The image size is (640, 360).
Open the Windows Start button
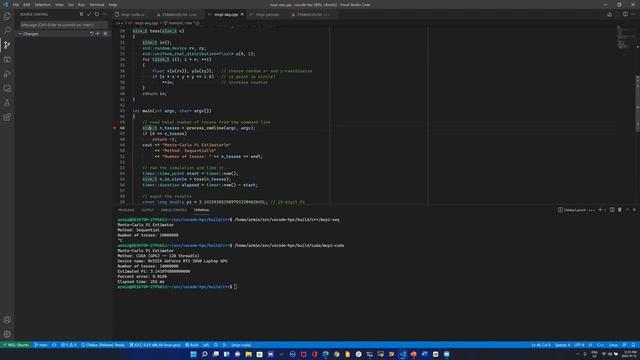pos(193,354)
